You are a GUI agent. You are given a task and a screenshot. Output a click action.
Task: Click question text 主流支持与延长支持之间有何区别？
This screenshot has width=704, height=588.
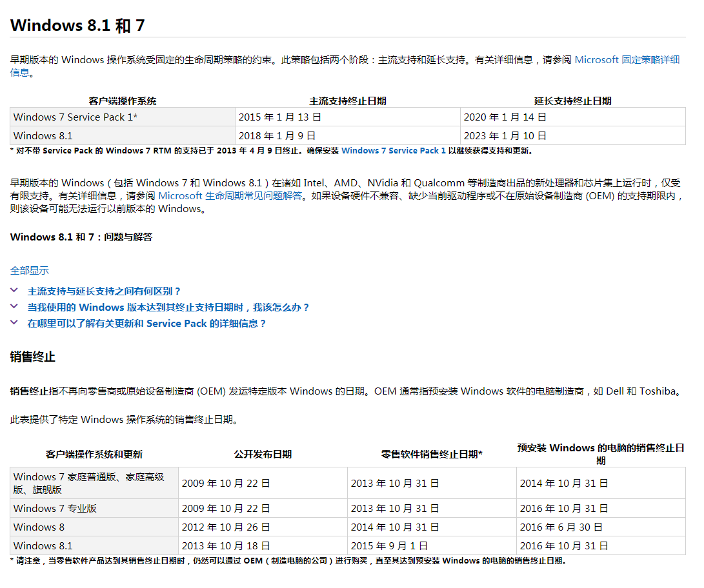pos(104,291)
